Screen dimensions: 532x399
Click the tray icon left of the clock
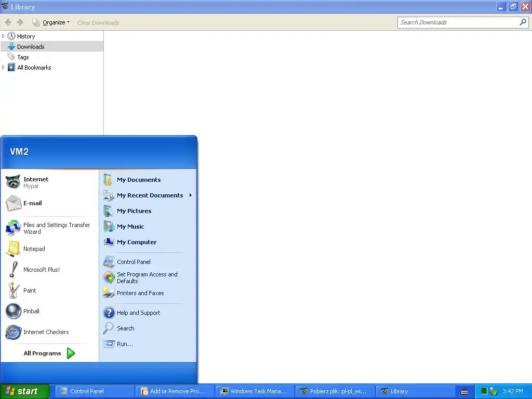coord(494,391)
